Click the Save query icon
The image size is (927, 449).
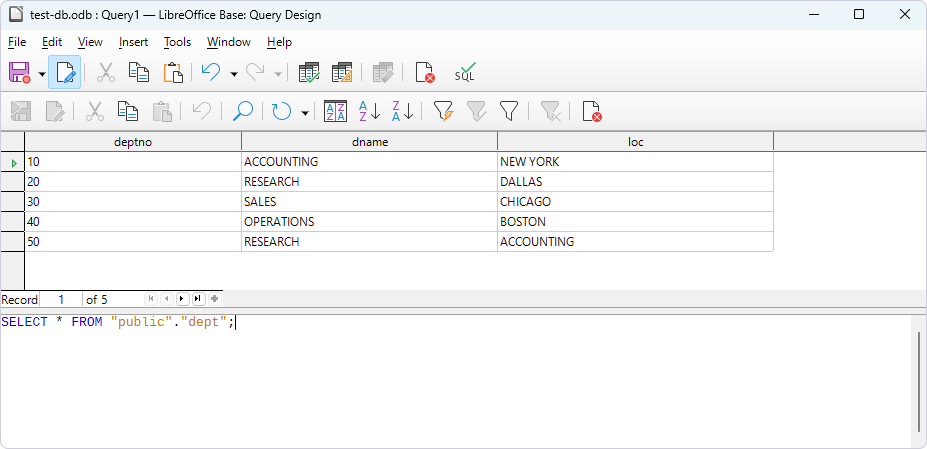pos(20,73)
